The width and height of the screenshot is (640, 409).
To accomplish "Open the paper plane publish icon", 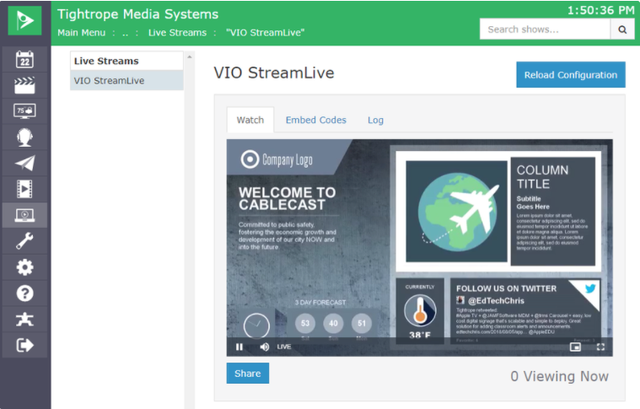I will [24, 163].
